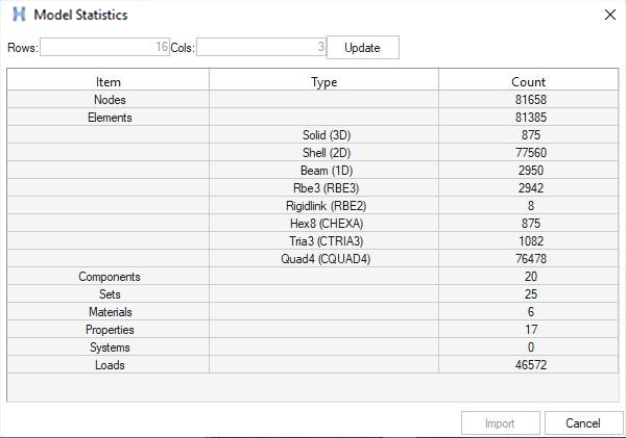Click the Update button
The height and width of the screenshot is (438, 626).
pyautogui.click(x=362, y=48)
